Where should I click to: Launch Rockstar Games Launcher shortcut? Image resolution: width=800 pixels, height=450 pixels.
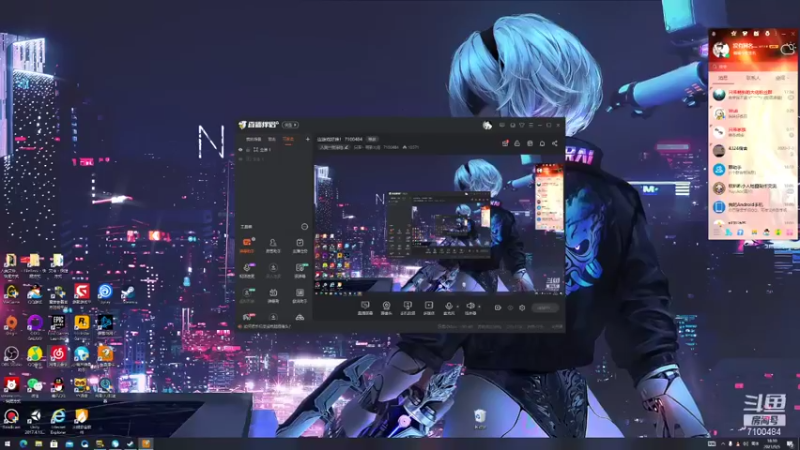coord(82,326)
